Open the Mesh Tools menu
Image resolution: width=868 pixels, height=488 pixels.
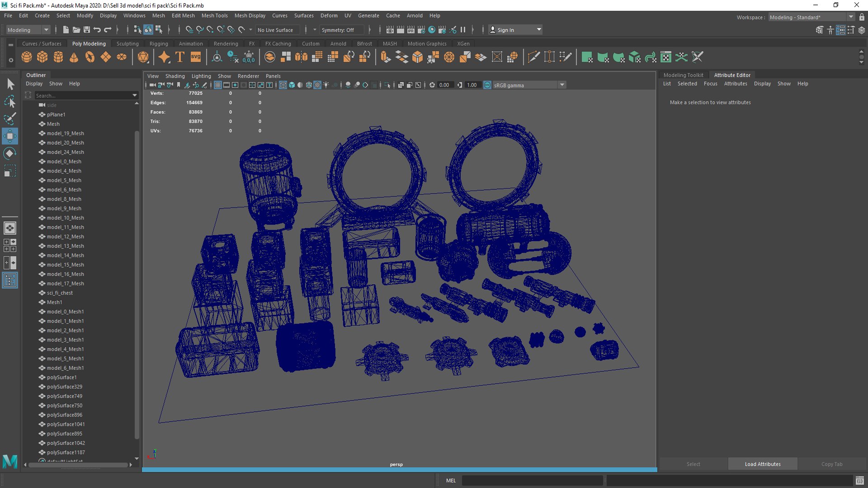click(x=214, y=15)
